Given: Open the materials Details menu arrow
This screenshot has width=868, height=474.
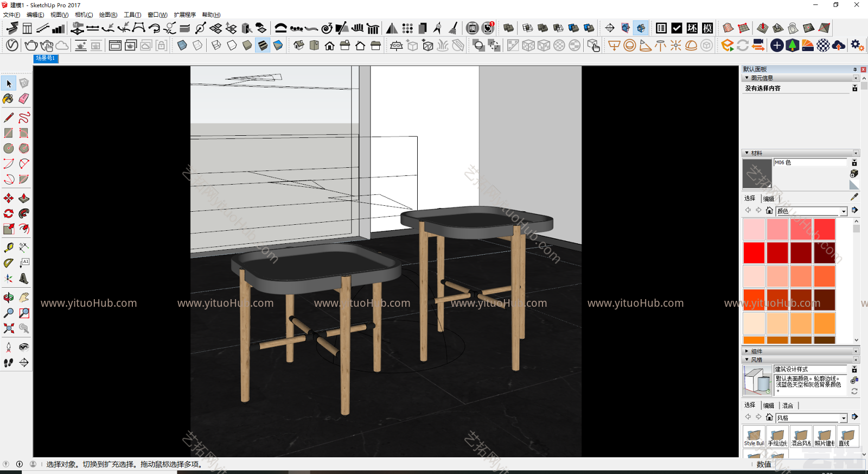Looking at the screenshot, I should pyautogui.click(x=855, y=210).
